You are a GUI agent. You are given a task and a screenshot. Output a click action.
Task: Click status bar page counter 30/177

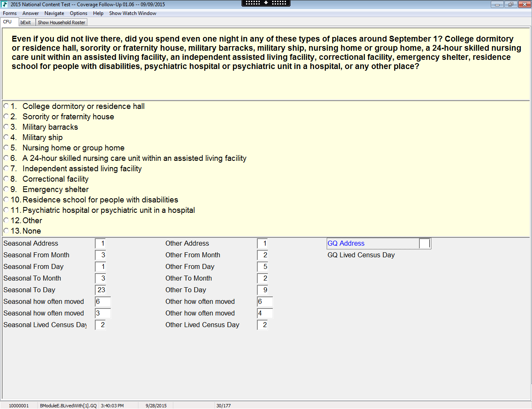coord(224,406)
